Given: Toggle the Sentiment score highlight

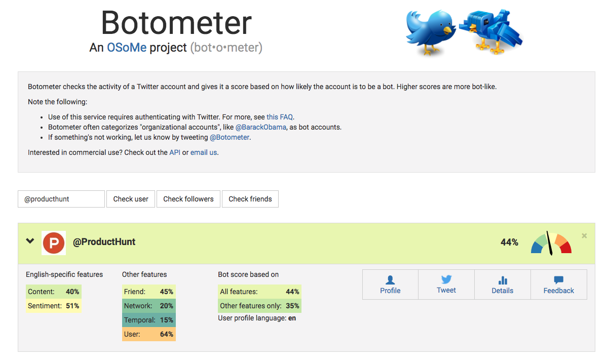Looking at the screenshot, I should point(54,306).
